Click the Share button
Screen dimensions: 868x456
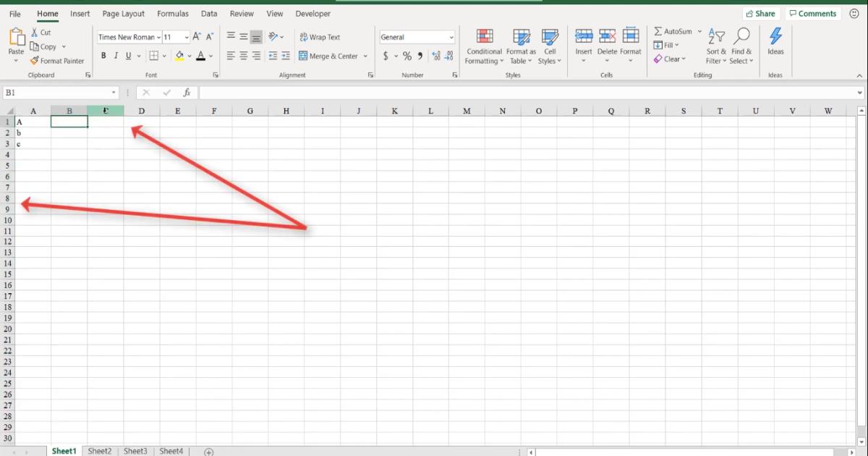click(761, 13)
